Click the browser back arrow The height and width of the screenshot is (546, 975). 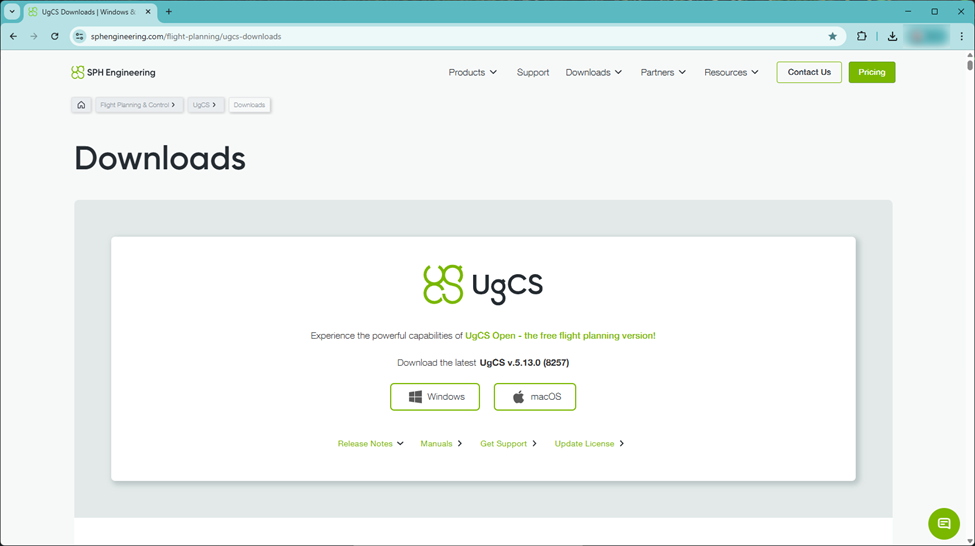[13, 36]
